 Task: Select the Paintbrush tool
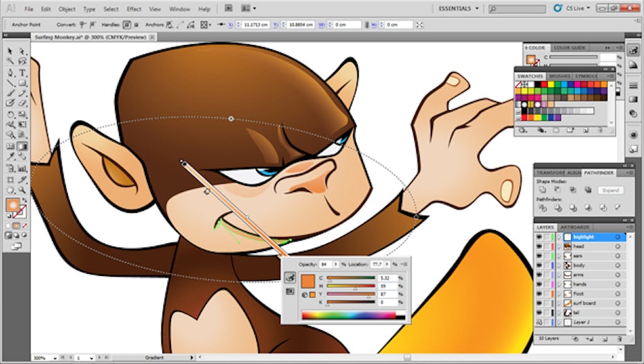click(10, 94)
